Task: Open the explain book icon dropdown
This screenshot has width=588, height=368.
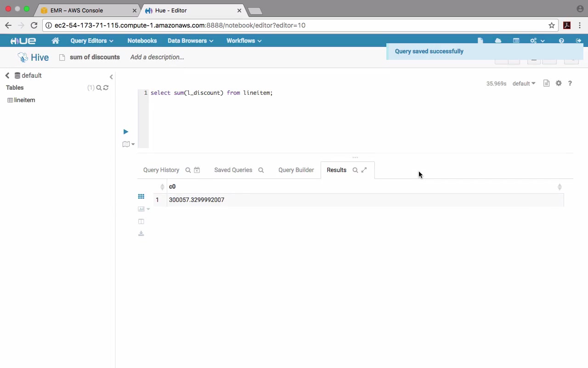Action: (x=129, y=144)
